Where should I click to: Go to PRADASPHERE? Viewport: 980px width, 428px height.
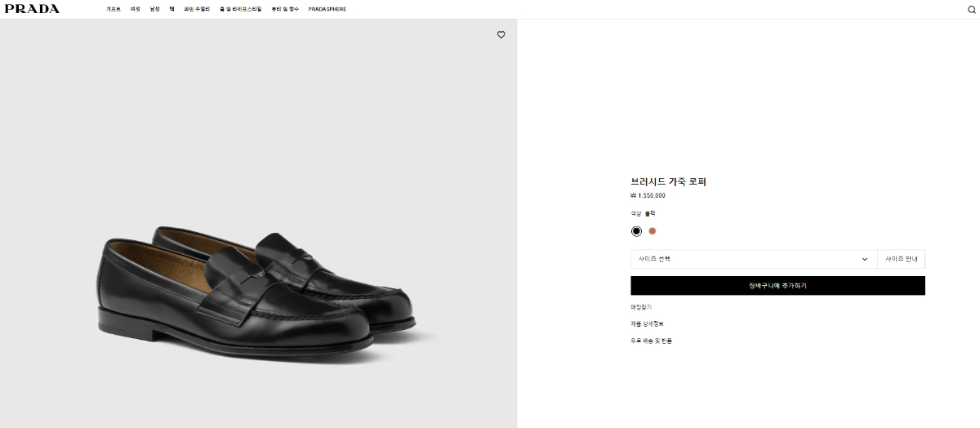pyautogui.click(x=327, y=9)
